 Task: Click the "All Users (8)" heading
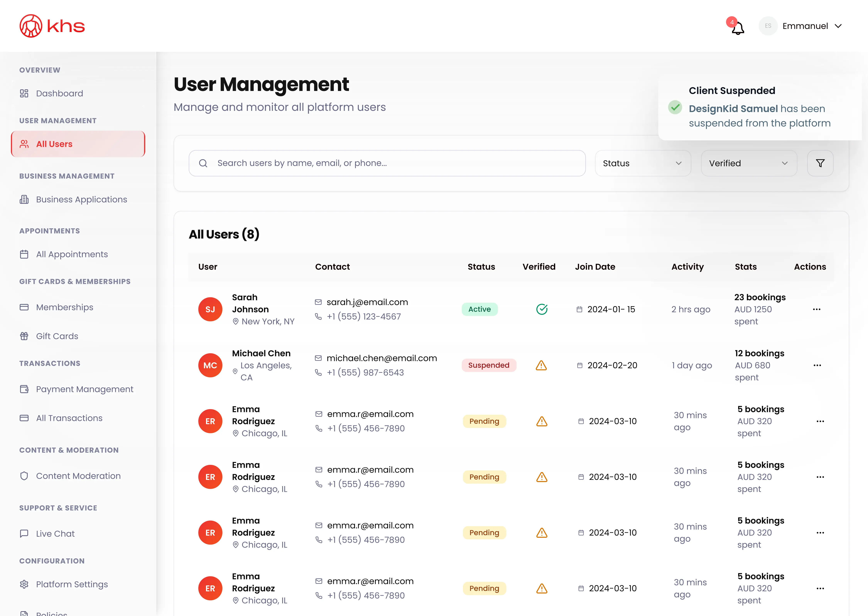point(224,234)
